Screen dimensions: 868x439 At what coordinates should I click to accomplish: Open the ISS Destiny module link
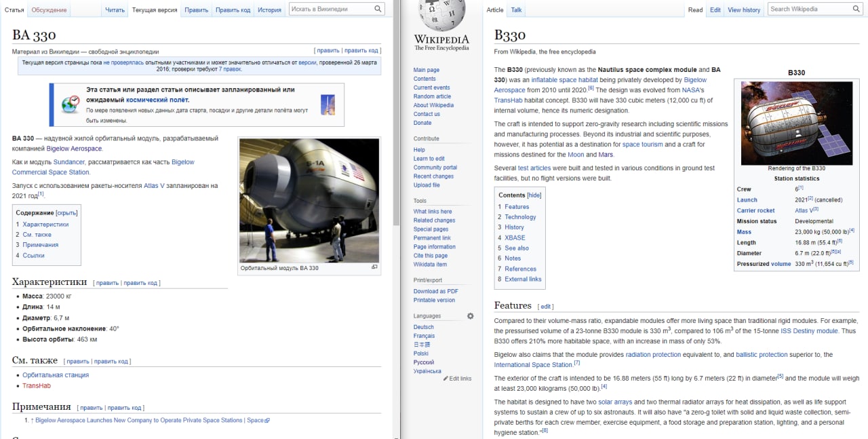point(809,331)
